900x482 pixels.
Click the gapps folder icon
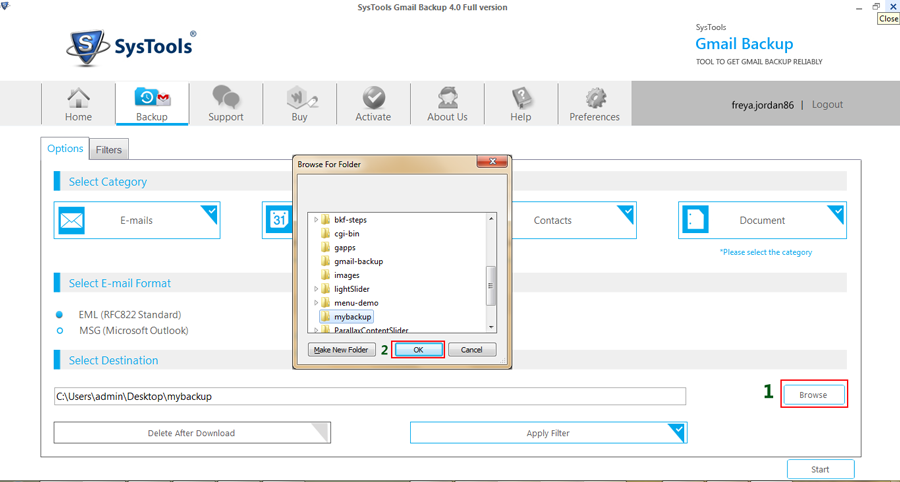point(325,247)
